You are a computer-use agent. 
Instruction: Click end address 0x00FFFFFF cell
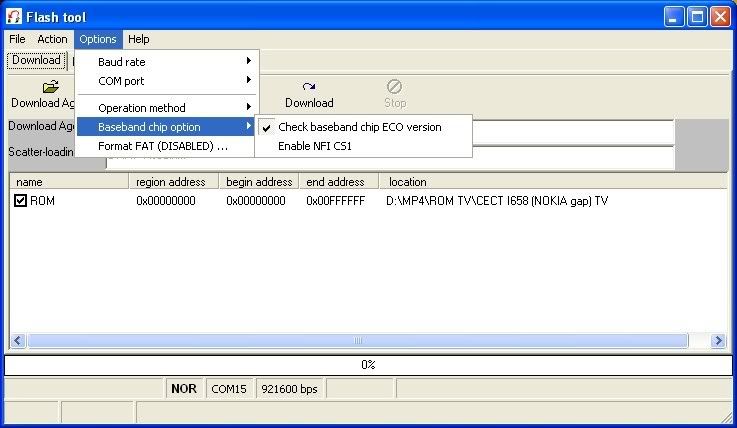tap(336, 201)
